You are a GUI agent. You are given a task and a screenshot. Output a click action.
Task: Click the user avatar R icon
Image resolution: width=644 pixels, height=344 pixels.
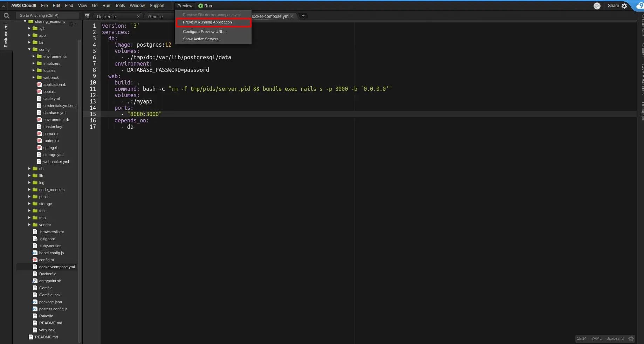[597, 6]
